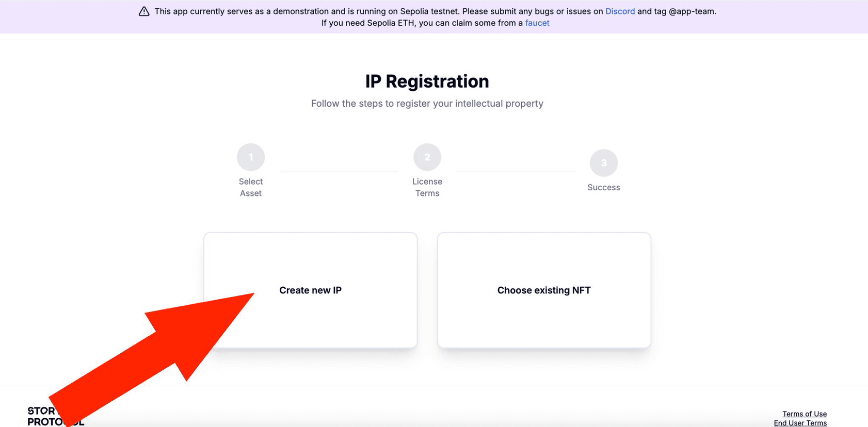Open End User Terms link
Screen dimensions: 868x427
pyautogui.click(x=800, y=423)
